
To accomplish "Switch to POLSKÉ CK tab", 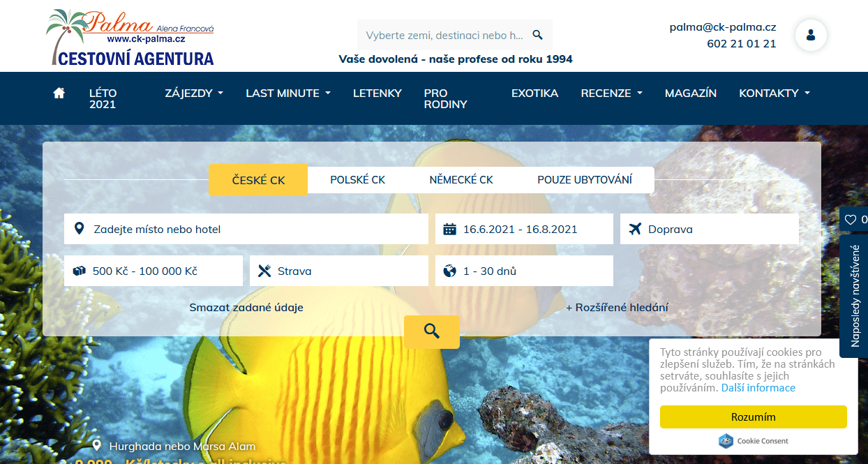I will [358, 180].
